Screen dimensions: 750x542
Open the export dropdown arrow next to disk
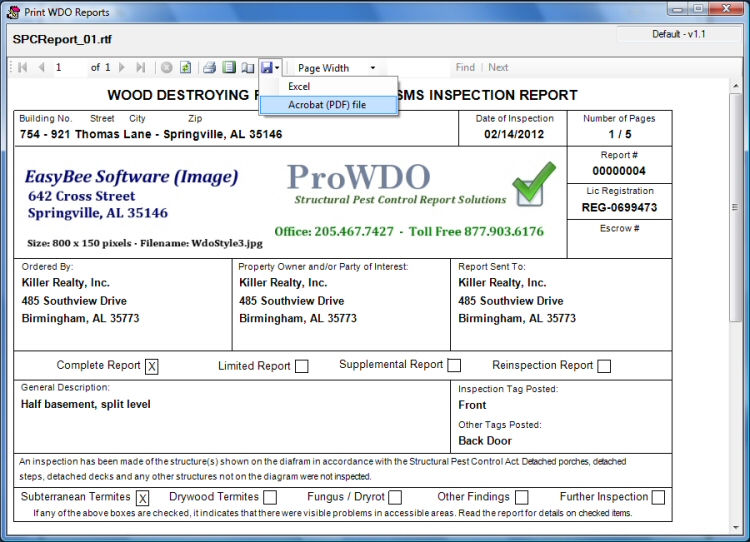[x=277, y=68]
